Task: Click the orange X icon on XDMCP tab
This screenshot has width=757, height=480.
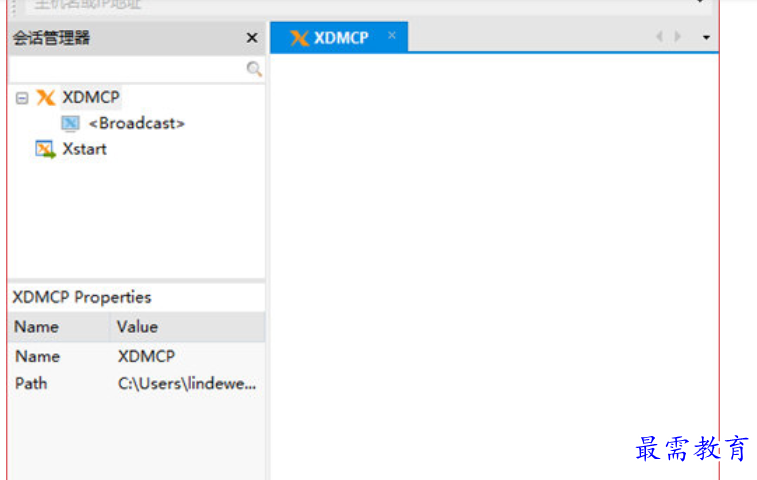Action: [299, 38]
